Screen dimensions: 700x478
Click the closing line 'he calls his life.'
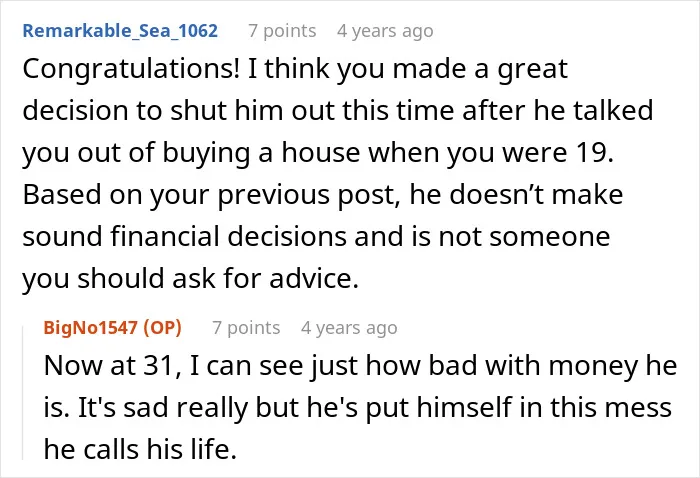140,449
